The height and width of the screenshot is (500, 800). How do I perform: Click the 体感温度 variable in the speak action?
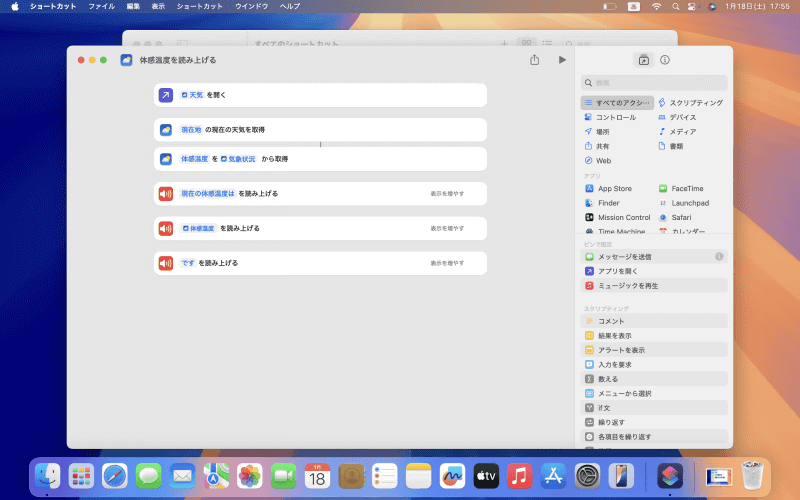198,228
